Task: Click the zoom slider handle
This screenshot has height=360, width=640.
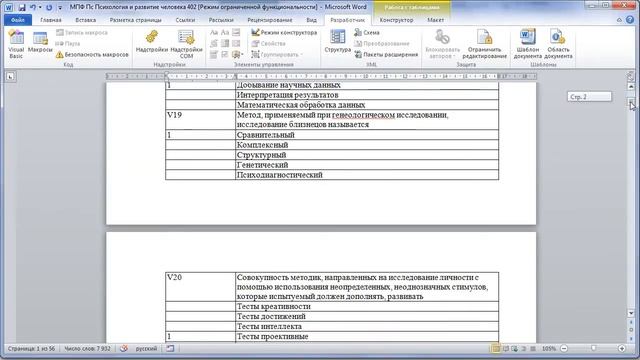Action: click(x=594, y=349)
